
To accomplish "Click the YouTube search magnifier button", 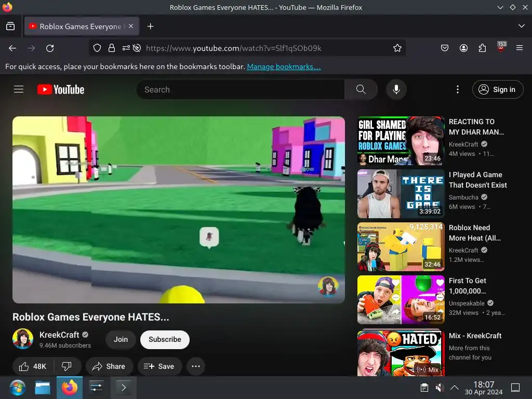I will 361,89.
